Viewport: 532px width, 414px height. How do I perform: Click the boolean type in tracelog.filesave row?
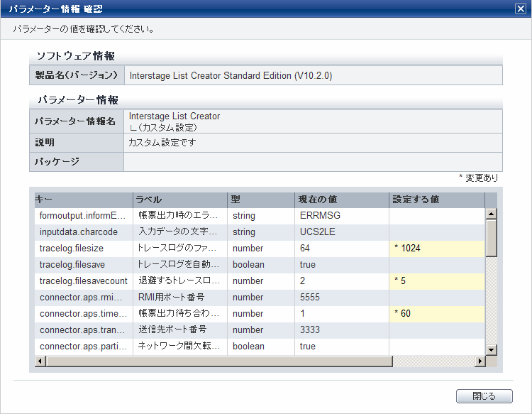pos(248,265)
